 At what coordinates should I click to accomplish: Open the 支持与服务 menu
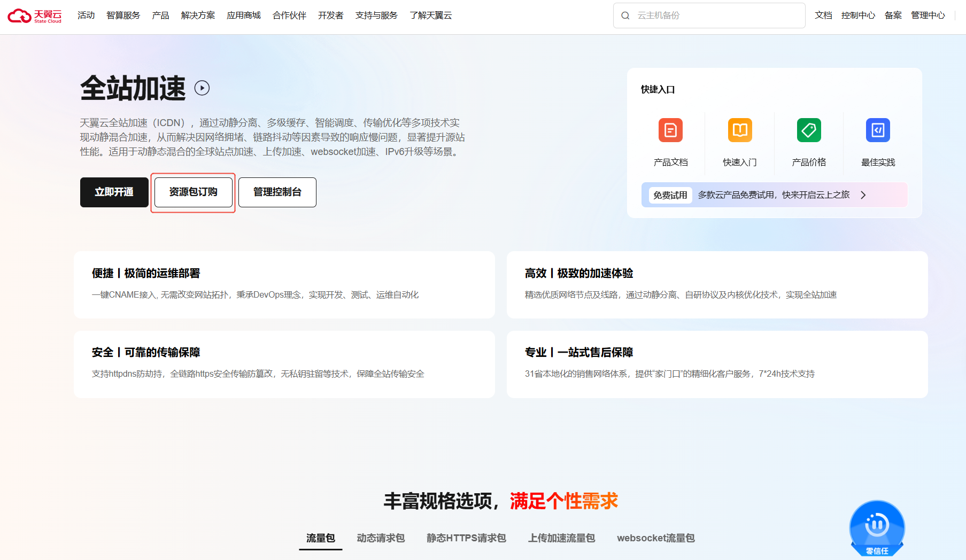tap(376, 15)
